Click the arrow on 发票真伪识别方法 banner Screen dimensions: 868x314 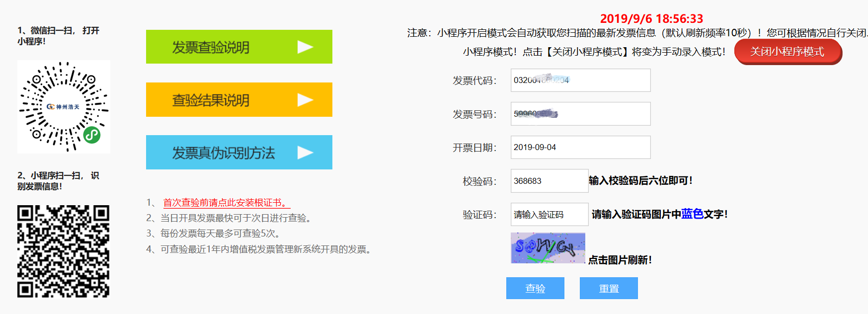click(x=305, y=153)
